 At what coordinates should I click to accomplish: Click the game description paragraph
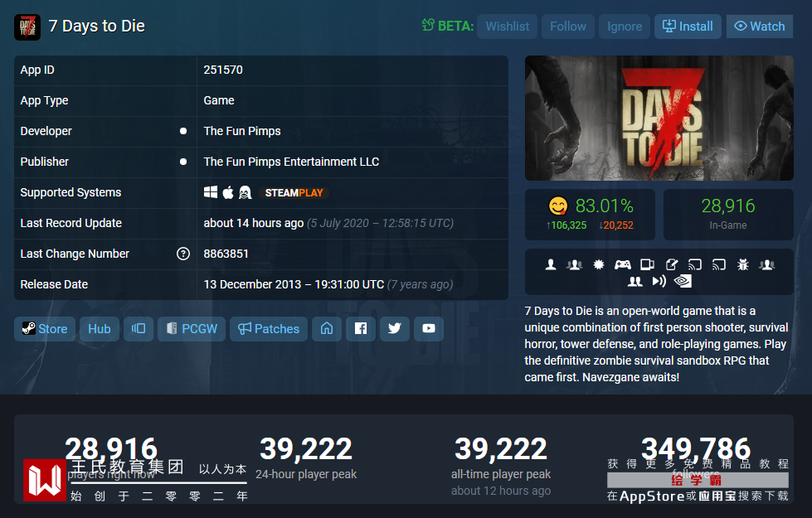pos(656,344)
